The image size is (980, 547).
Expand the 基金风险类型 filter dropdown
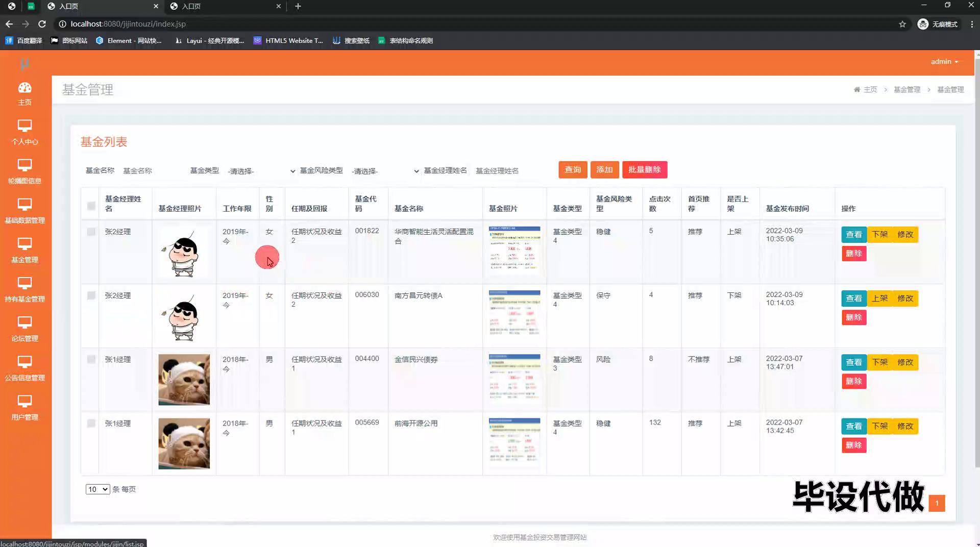coord(385,171)
